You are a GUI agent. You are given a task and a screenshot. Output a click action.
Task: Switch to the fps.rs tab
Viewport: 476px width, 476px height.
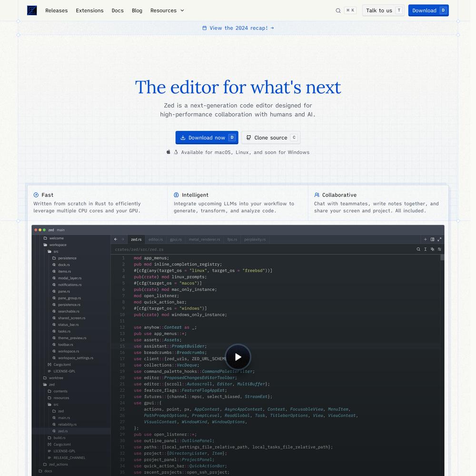232,239
